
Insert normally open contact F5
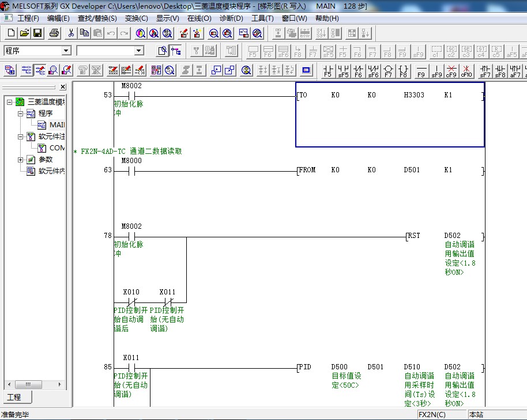[x=328, y=71]
